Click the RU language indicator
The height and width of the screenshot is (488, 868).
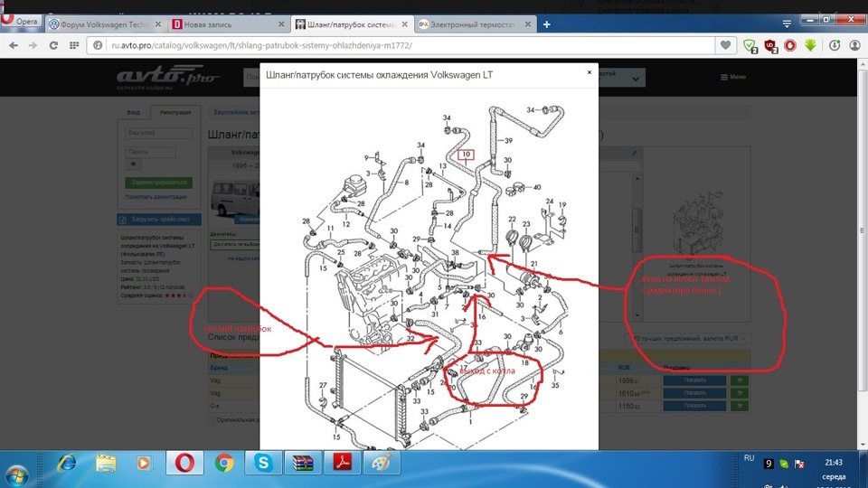click(x=749, y=458)
